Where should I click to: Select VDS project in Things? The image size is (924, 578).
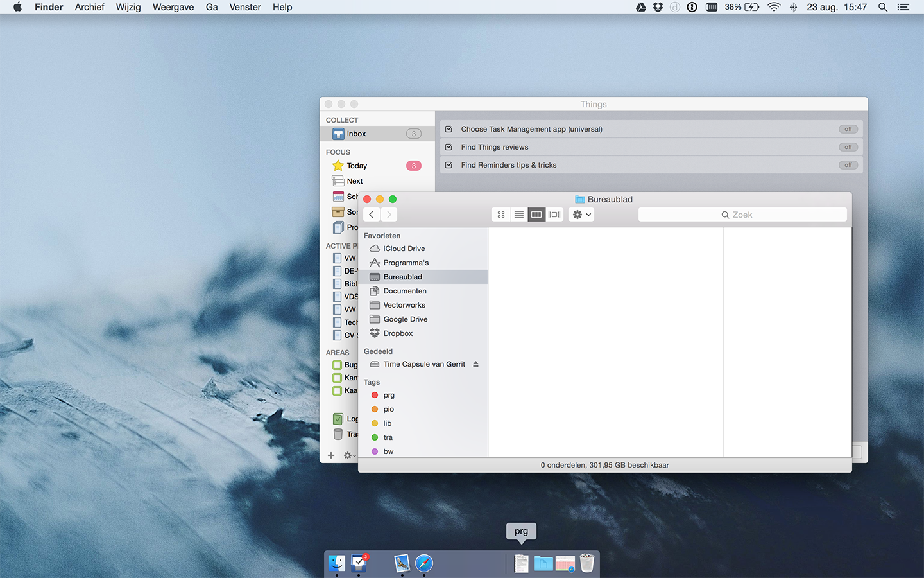click(x=345, y=297)
